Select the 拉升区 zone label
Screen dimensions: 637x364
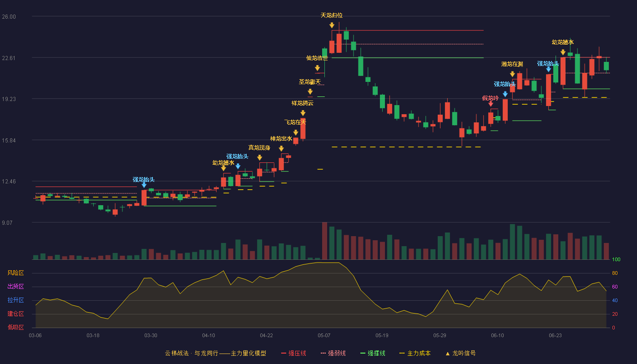pyautogui.click(x=15, y=300)
